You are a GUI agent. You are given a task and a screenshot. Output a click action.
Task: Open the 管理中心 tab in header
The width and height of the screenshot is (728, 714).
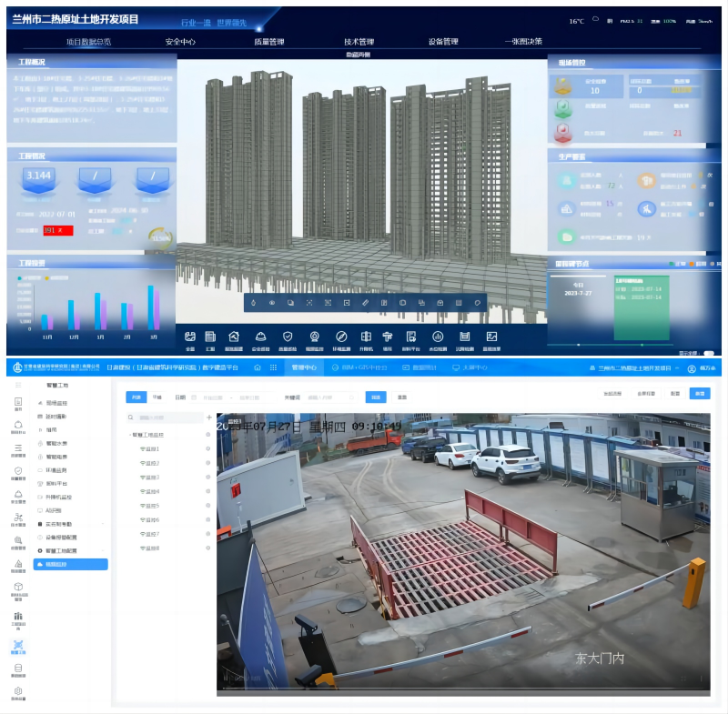click(304, 368)
